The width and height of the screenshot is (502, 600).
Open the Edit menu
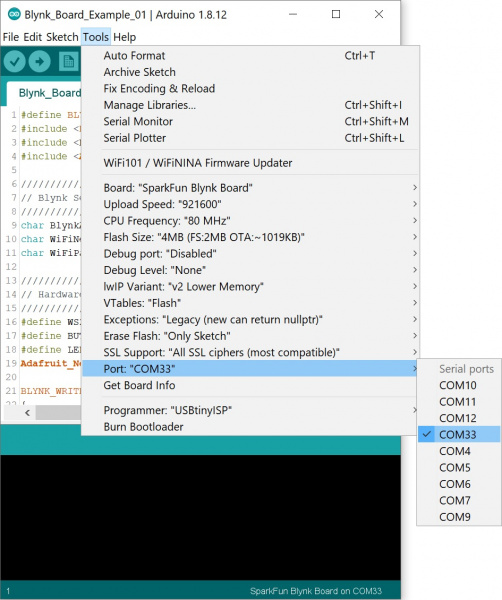(x=33, y=37)
